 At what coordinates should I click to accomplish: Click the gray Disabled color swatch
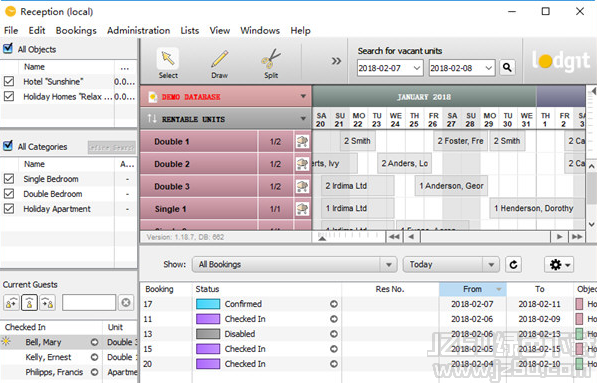(x=208, y=334)
